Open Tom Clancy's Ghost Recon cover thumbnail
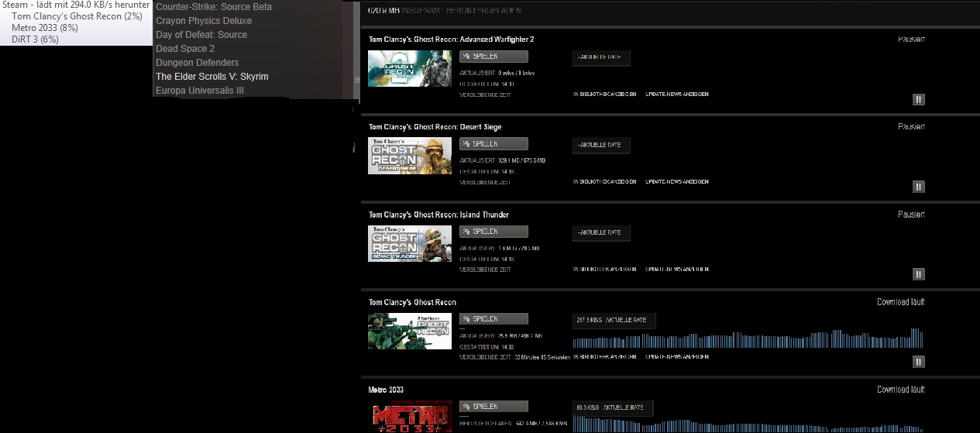 click(410, 331)
